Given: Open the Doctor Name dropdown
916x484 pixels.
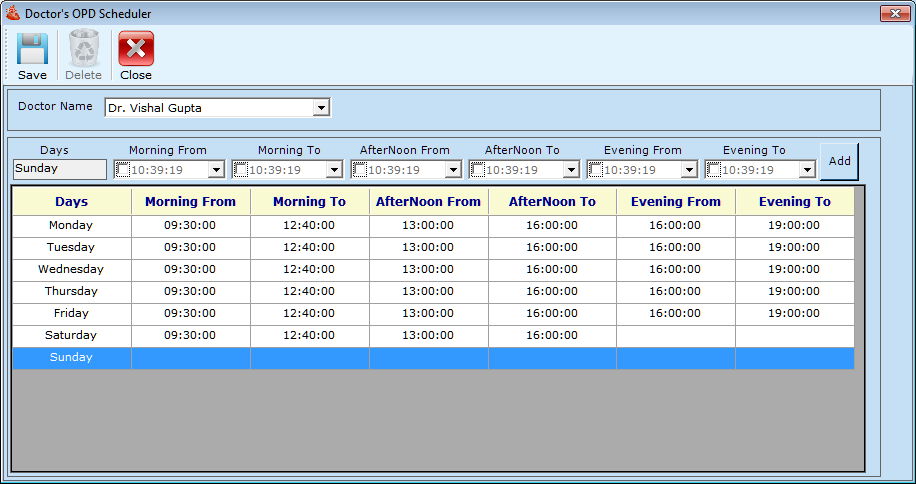Looking at the screenshot, I should point(321,108).
